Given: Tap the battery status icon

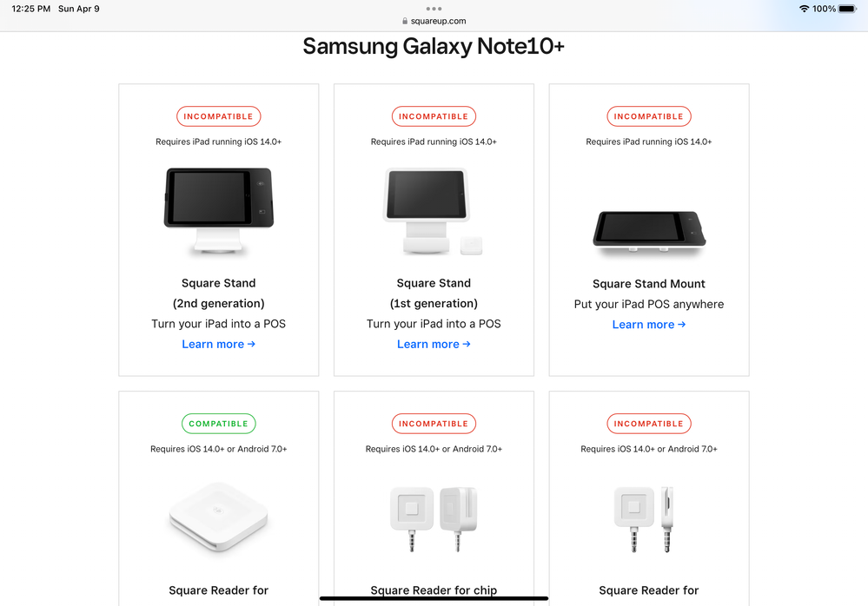Looking at the screenshot, I should click(x=847, y=9).
